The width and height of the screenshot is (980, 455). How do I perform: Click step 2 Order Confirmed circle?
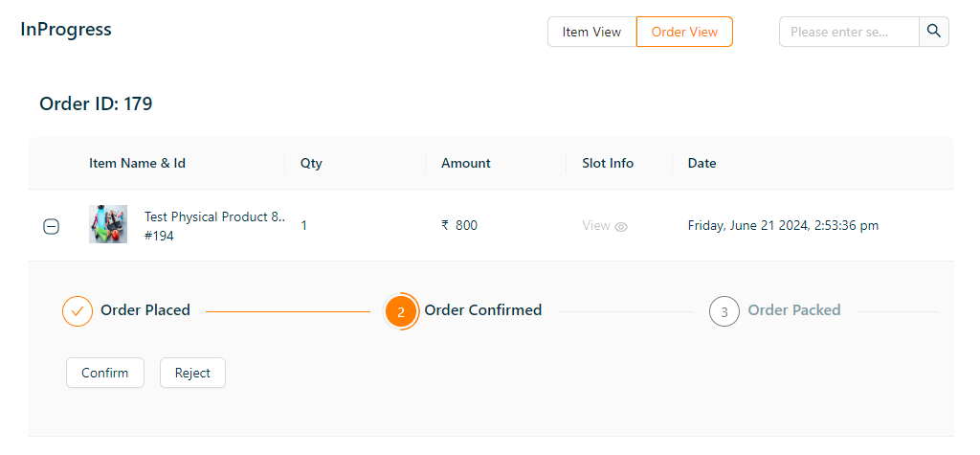click(401, 311)
